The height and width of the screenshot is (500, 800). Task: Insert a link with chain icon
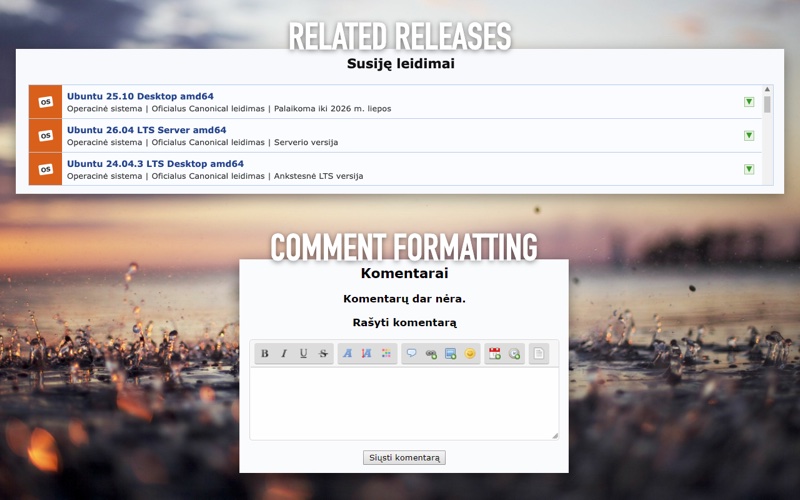pyautogui.click(x=431, y=354)
